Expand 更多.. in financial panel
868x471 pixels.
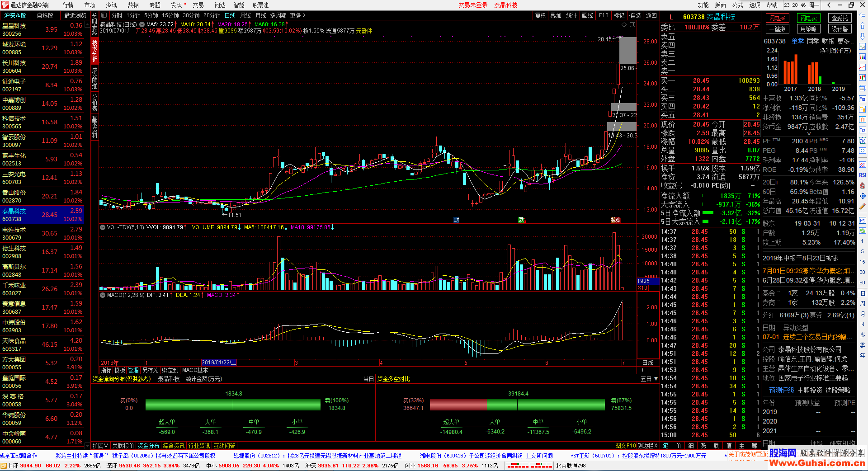(845, 41)
